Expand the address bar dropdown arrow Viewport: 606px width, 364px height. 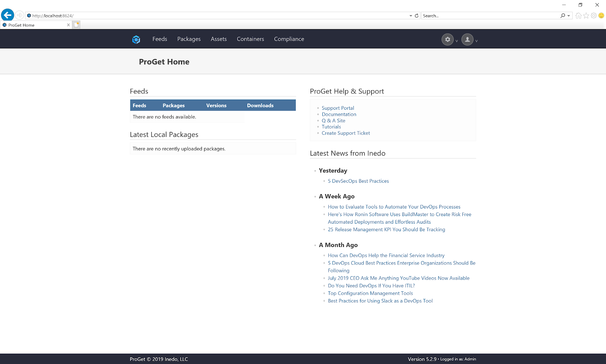click(411, 16)
